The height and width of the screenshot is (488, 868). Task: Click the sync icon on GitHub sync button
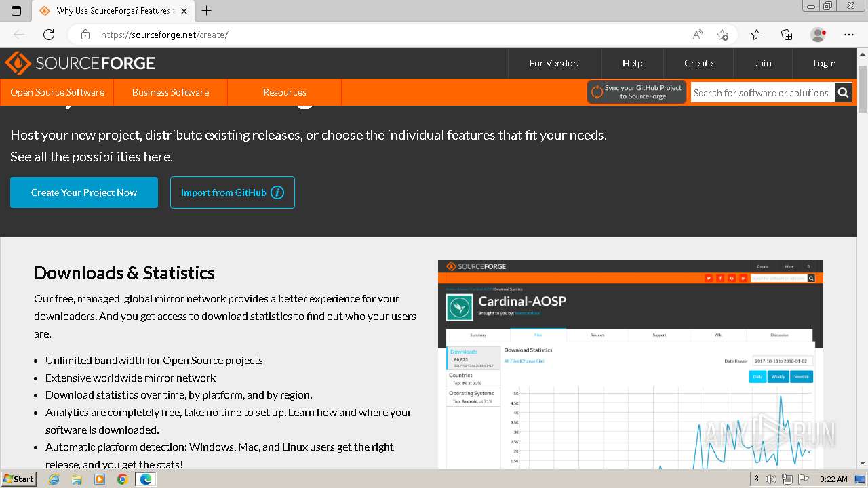[x=597, y=92]
